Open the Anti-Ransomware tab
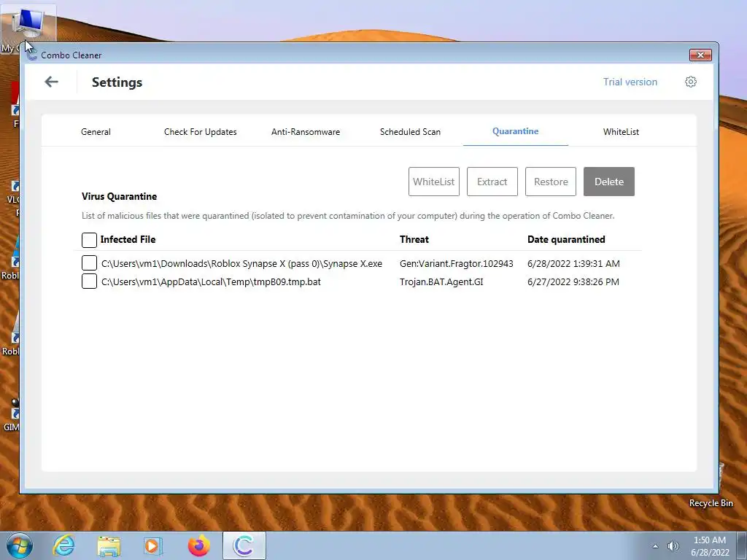The height and width of the screenshot is (560, 747). 306,132
